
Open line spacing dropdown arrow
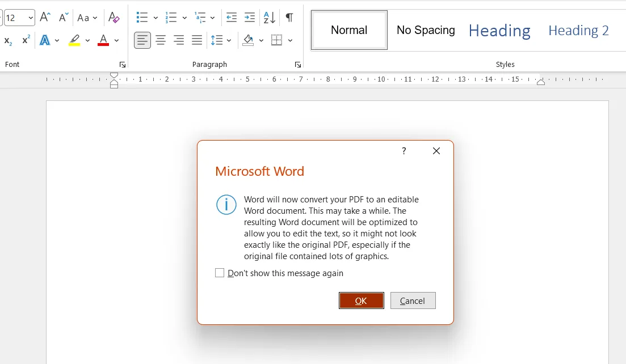pos(229,40)
